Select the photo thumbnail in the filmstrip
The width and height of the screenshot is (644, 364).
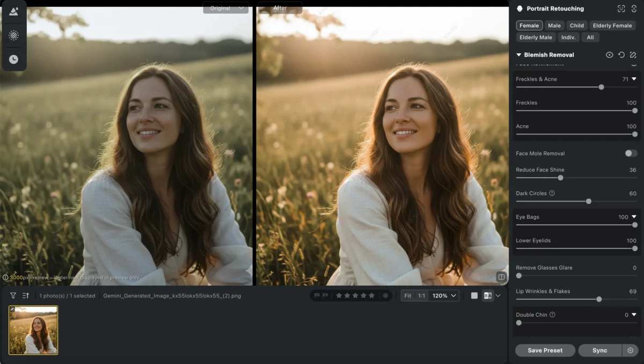(x=33, y=330)
